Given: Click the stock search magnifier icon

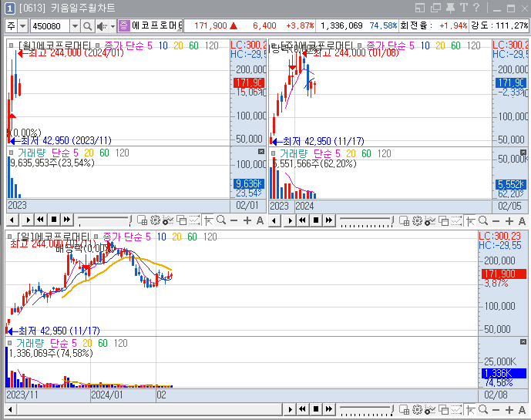Looking at the screenshot, I should [87, 26].
